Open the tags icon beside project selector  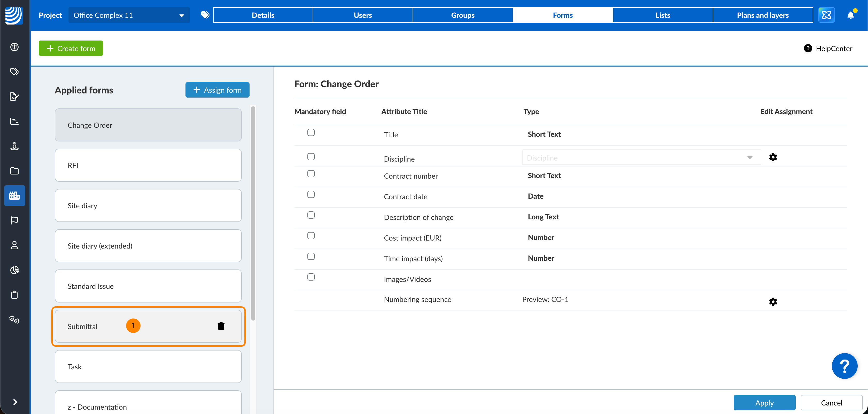[205, 15]
